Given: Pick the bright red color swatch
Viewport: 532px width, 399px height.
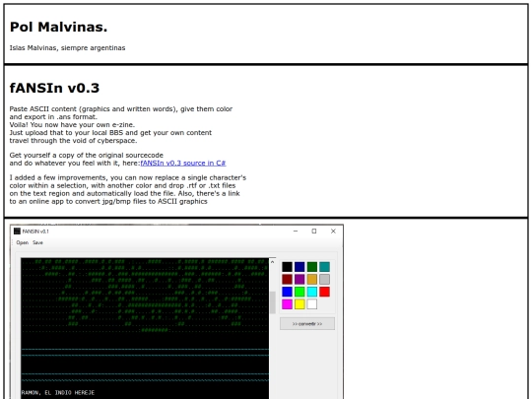Looking at the screenshot, I should point(325,292).
